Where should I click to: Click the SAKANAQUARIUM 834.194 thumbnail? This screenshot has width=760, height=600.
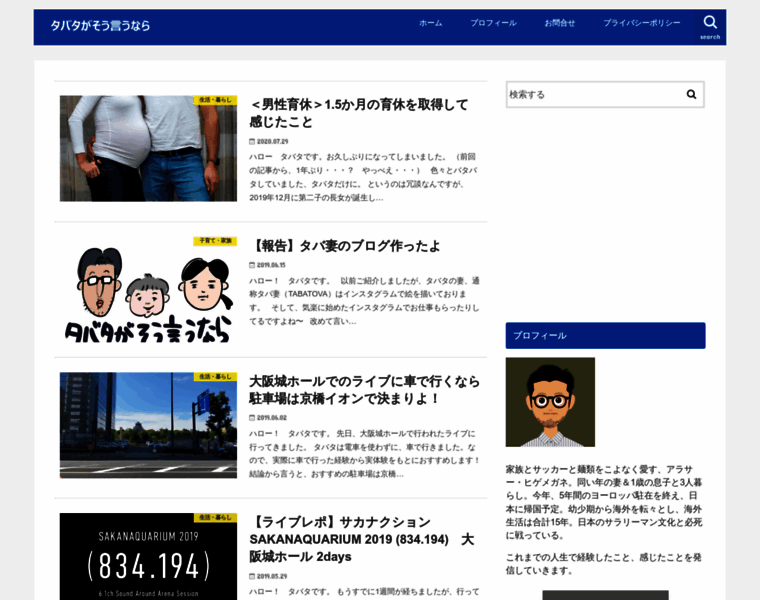coord(148,558)
